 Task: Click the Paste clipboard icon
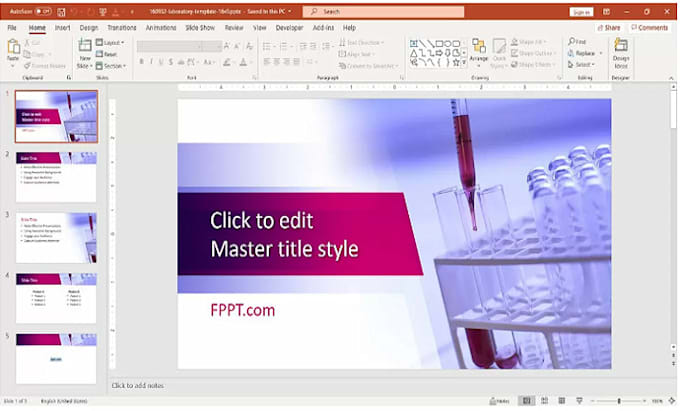click(13, 47)
